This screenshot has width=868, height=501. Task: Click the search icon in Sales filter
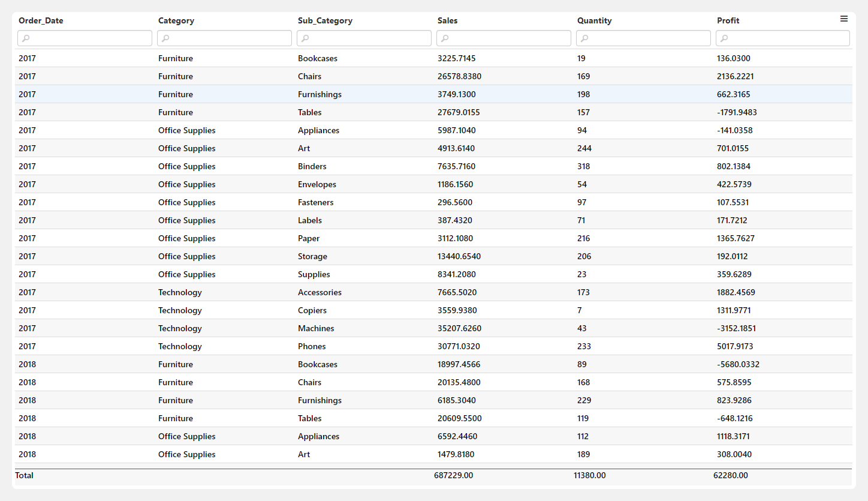[445, 38]
